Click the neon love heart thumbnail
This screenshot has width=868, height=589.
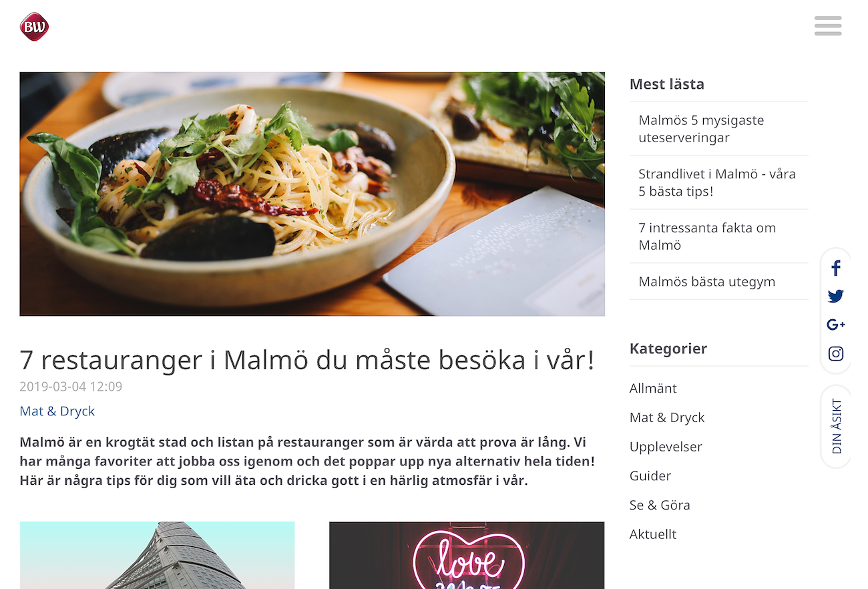(x=467, y=555)
